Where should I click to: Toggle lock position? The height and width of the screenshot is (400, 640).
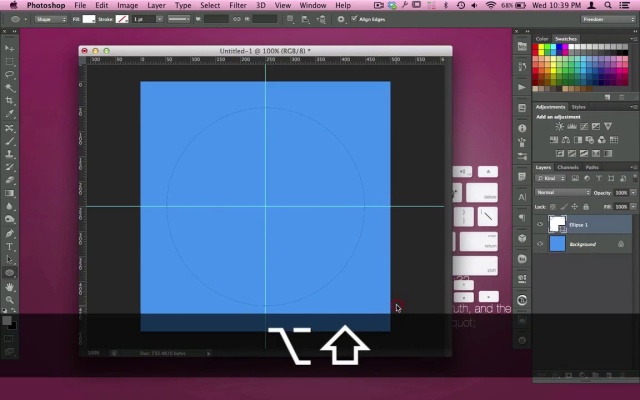click(575, 207)
